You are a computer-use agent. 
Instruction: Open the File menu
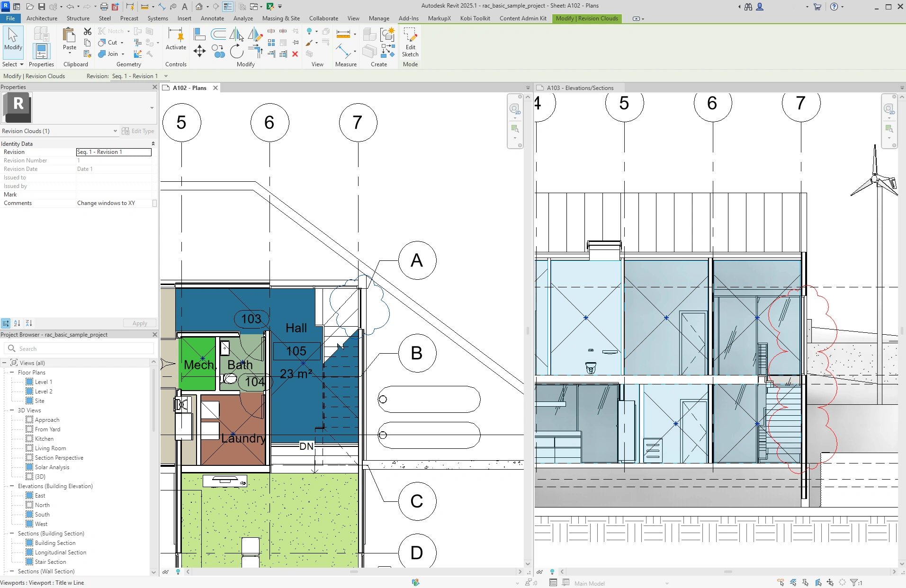(x=10, y=18)
